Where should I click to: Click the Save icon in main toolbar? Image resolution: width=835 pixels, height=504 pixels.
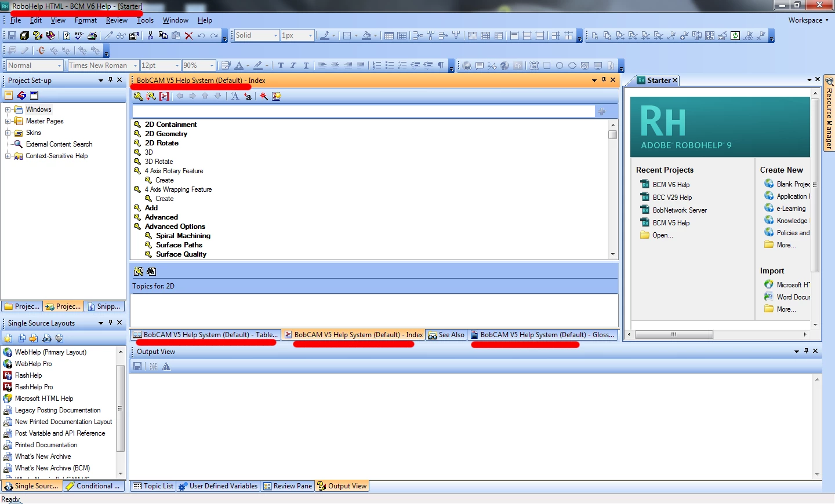click(12, 35)
